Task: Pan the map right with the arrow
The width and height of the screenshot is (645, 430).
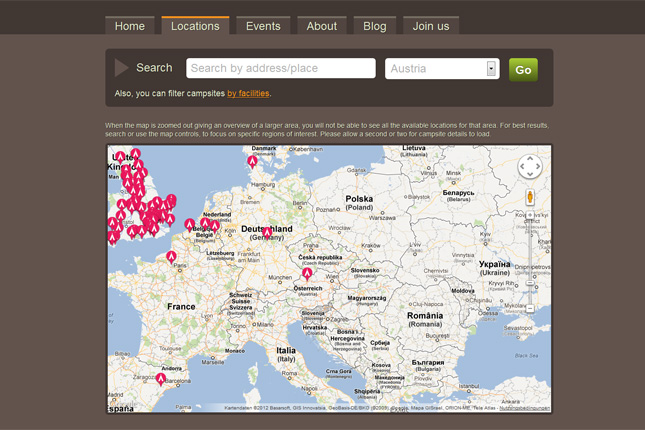Action: click(x=538, y=167)
